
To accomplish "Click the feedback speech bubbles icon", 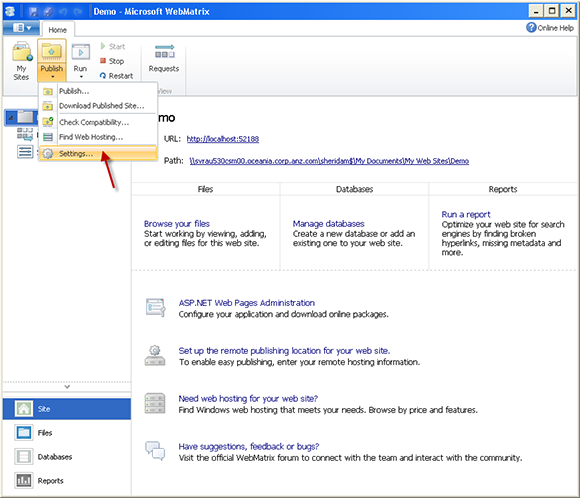I will pyautogui.click(x=155, y=450).
